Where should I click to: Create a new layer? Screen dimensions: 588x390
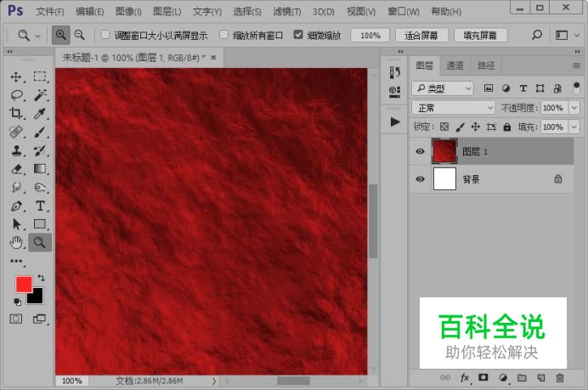tap(540, 378)
